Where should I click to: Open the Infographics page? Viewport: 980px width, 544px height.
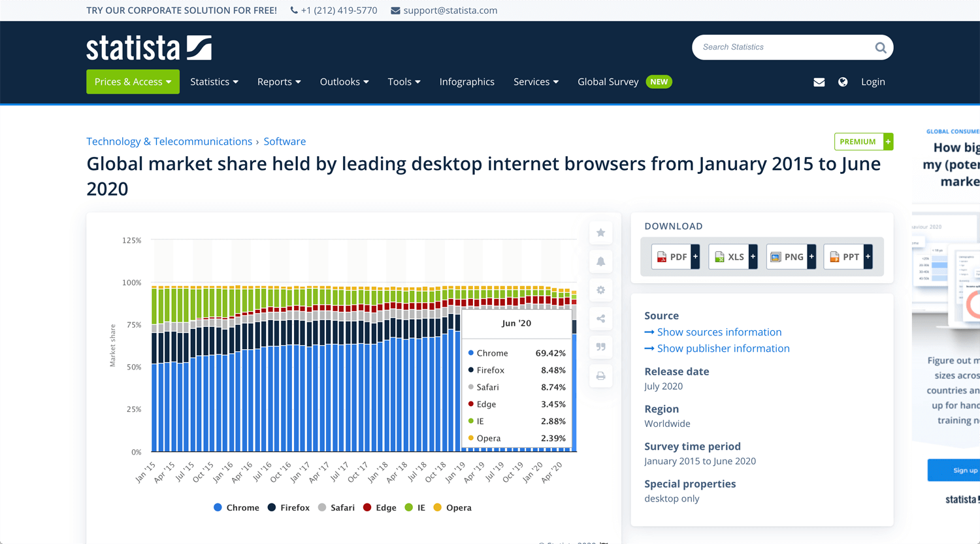point(467,82)
